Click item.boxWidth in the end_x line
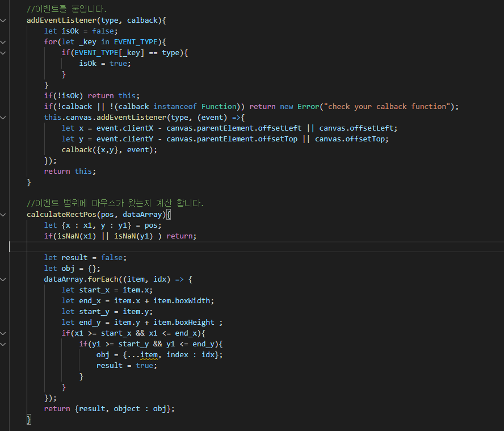The width and height of the screenshot is (504, 431). pos(182,301)
